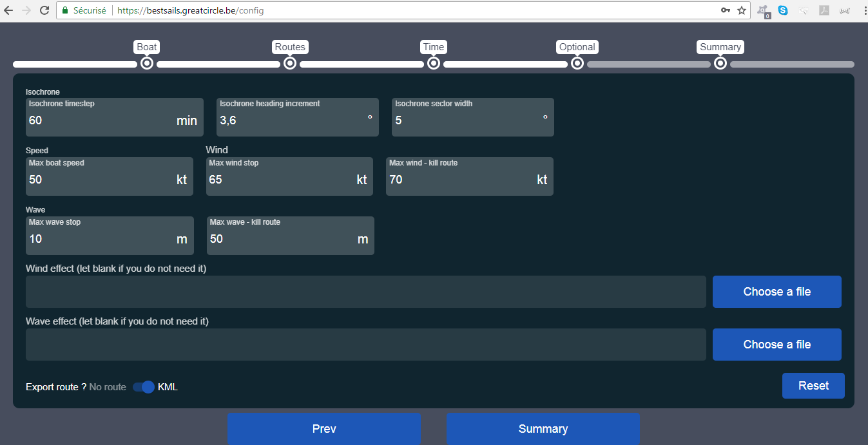Choose a file for Wind effect

click(776, 292)
